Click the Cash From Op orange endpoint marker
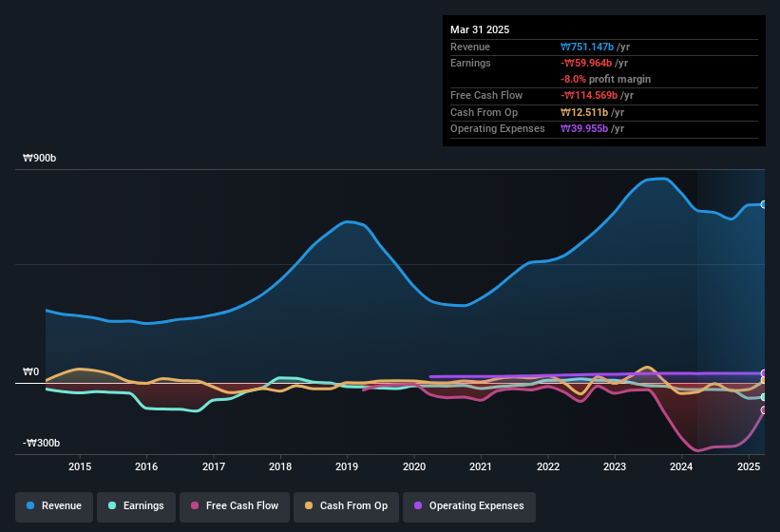Image resolution: width=780 pixels, height=532 pixels. 764,380
